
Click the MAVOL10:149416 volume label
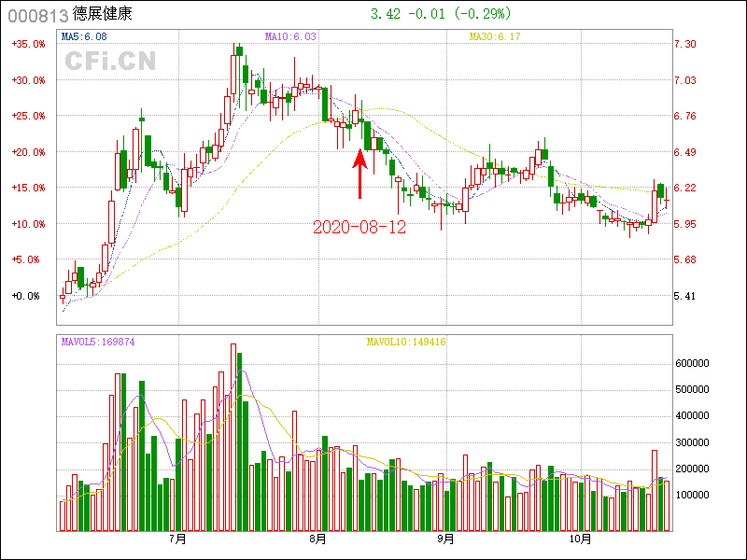pyautogui.click(x=405, y=342)
